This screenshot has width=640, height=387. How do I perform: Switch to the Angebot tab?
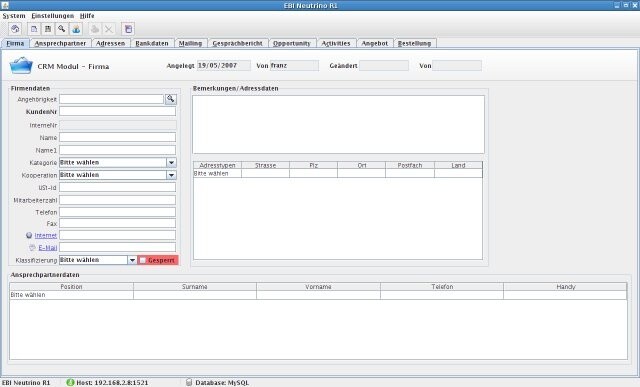375,43
